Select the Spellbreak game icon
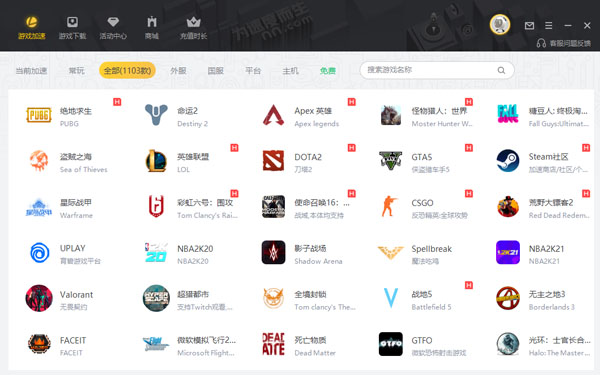The image size is (600, 375). click(391, 252)
